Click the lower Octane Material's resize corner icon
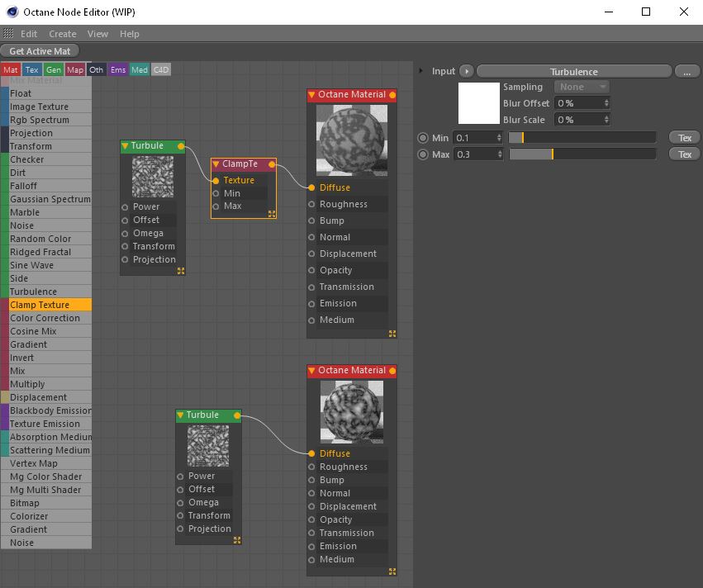This screenshot has height=588, width=703. (392, 571)
